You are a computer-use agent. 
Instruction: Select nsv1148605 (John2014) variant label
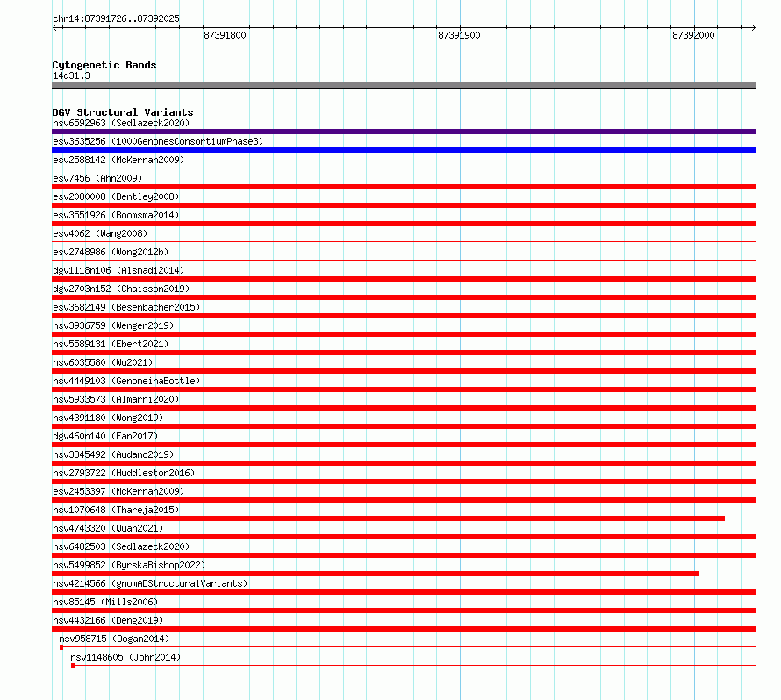[125, 657]
